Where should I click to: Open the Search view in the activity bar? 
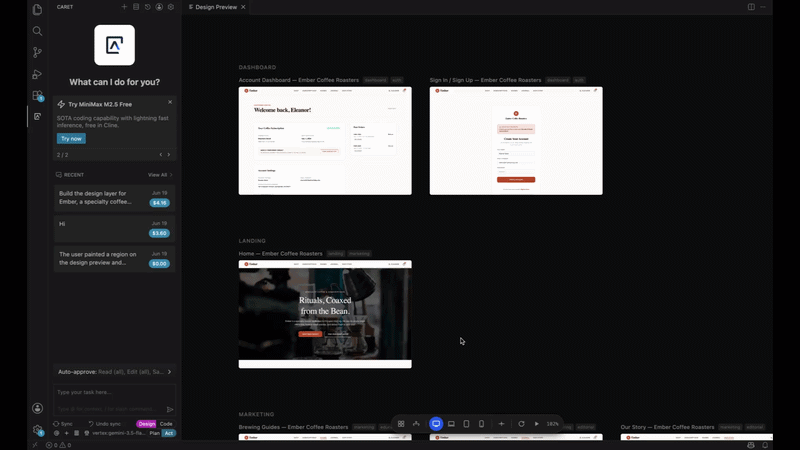[x=37, y=31]
